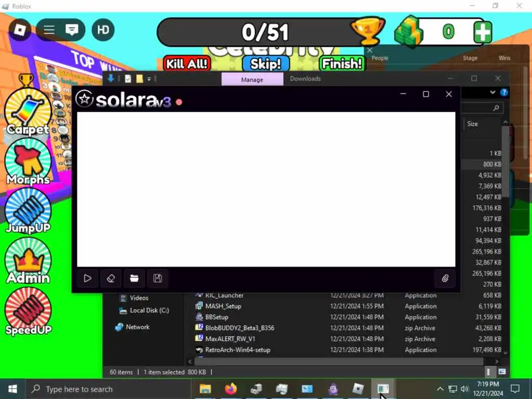The image size is (532, 399).
Task: Open the SpeedUP boost icon
Action: click(28, 311)
